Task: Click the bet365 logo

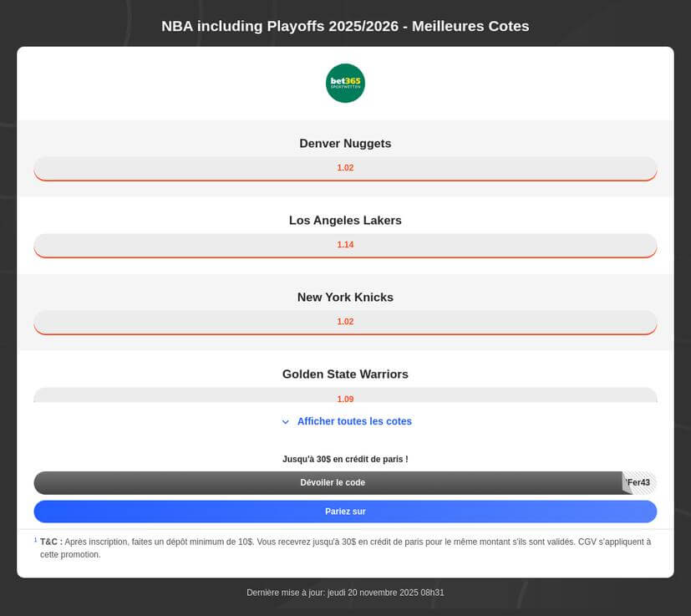Action: pos(345,83)
